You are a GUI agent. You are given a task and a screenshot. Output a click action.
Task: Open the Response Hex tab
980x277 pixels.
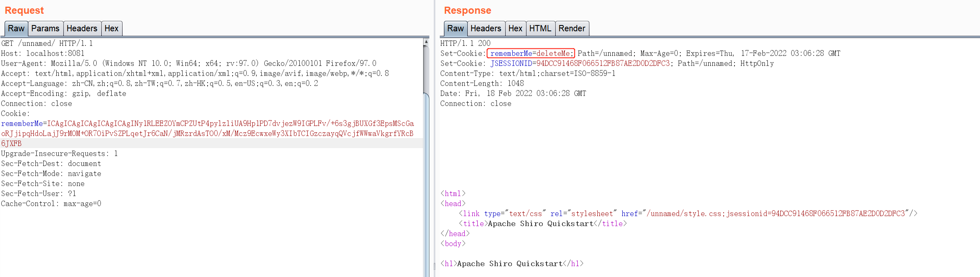click(516, 28)
